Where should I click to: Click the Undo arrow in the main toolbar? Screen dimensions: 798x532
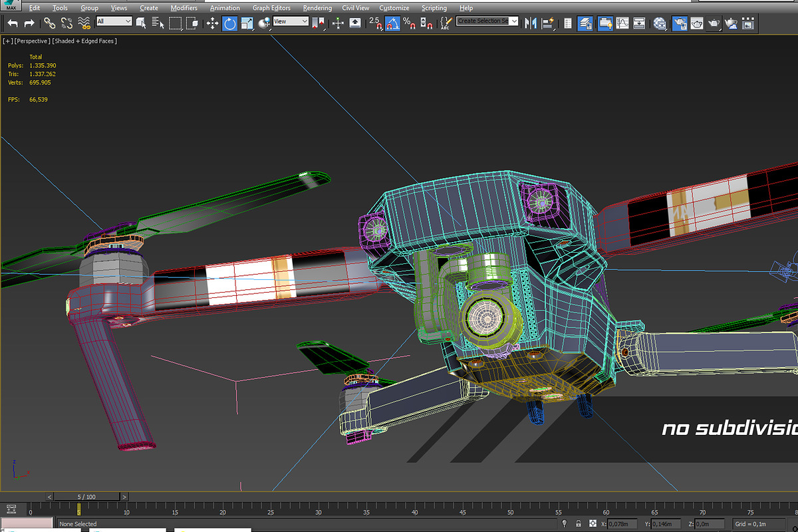pyautogui.click(x=13, y=23)
